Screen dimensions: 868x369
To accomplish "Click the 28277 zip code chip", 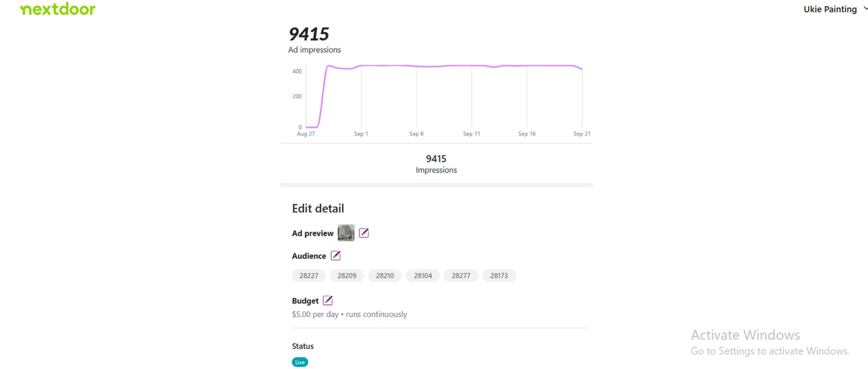I will 461,276.
